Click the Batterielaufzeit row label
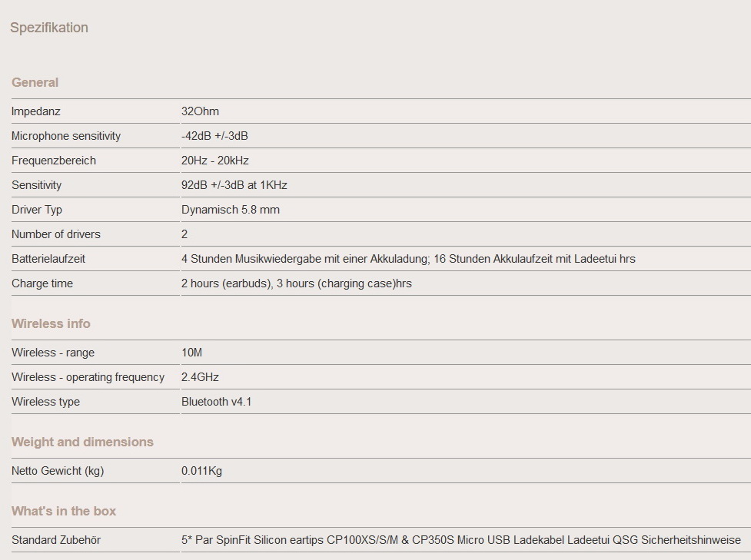The height and width of the screenshot is (560, 751). (48, 259)
